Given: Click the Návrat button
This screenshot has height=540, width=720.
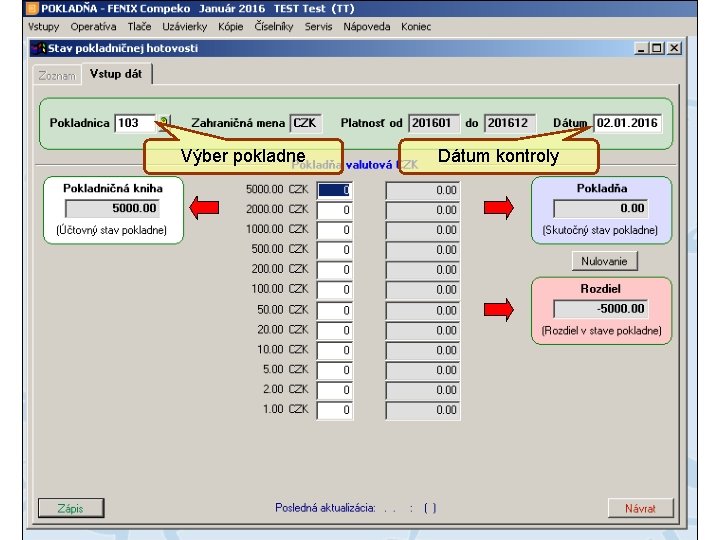Looking at the screenshot, I should coord(641,508).
